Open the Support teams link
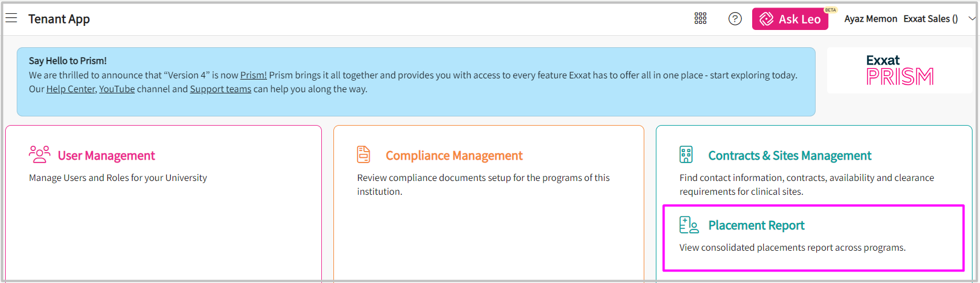Viewport: 980px width, 283px height. pyautogui.click(x=220, y=89)
